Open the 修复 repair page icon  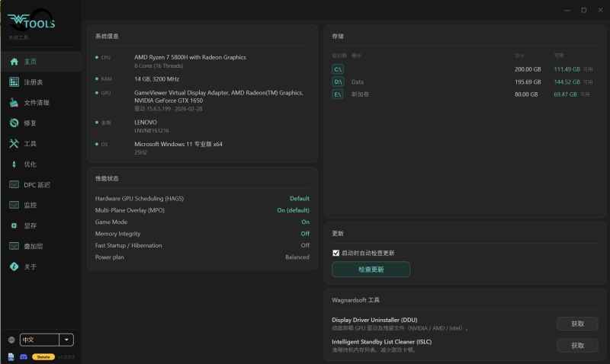(14, 123)
